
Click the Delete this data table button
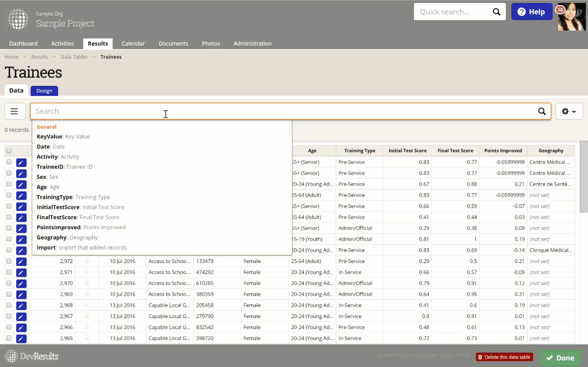pos(504,357)
